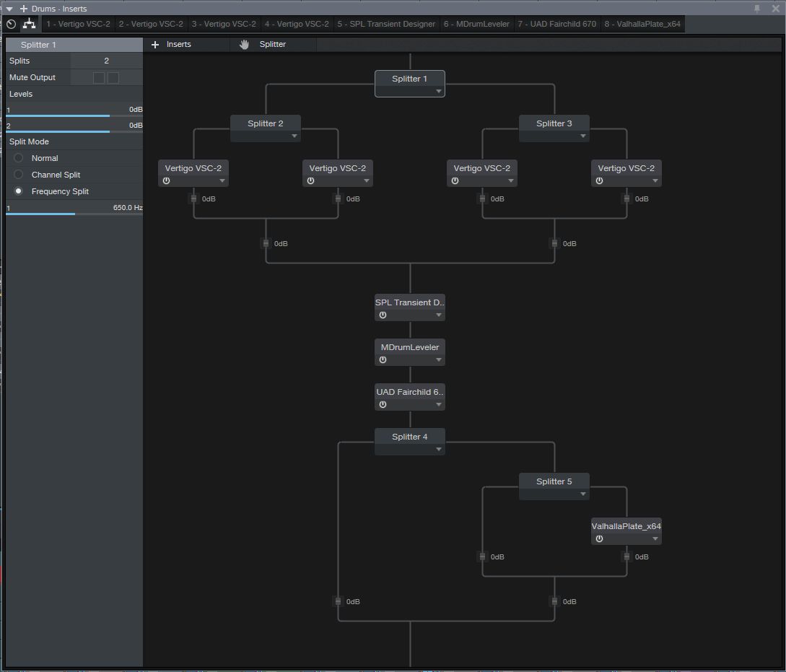Click Splitter 5's left branch fader handle

tap(482, 557)
